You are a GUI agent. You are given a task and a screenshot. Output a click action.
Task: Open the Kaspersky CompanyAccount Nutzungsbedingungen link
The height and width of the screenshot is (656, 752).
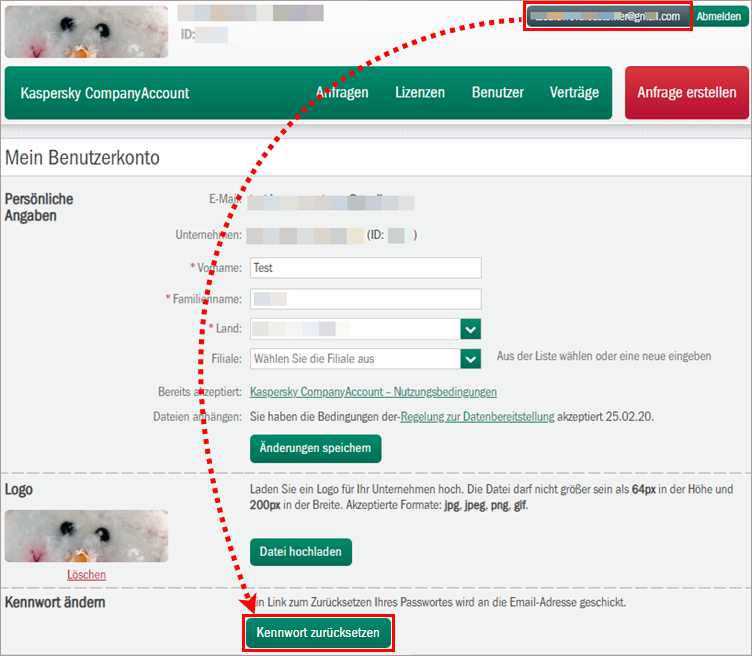pos(373,392)
